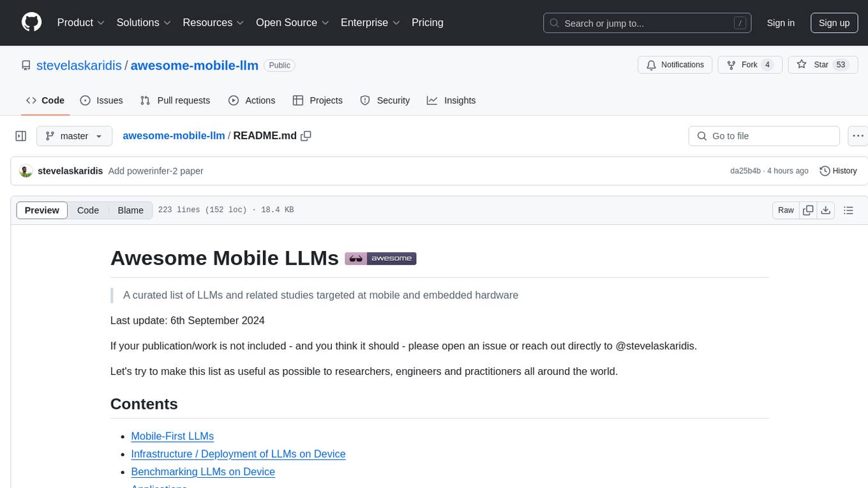Open the awesome-mobile-llm repository title link
The height and width of the screenshot is (488, 868).
[195, 65]
